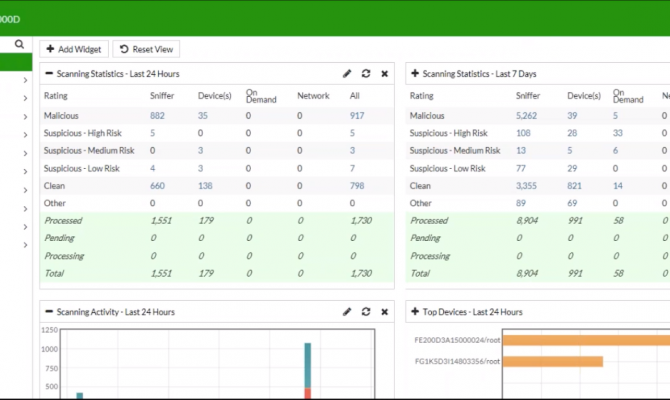Viewport: 670px width, 400px height.
Task: Open 7-day Other Sniffer count 89
Action: [x=521, y=203]
